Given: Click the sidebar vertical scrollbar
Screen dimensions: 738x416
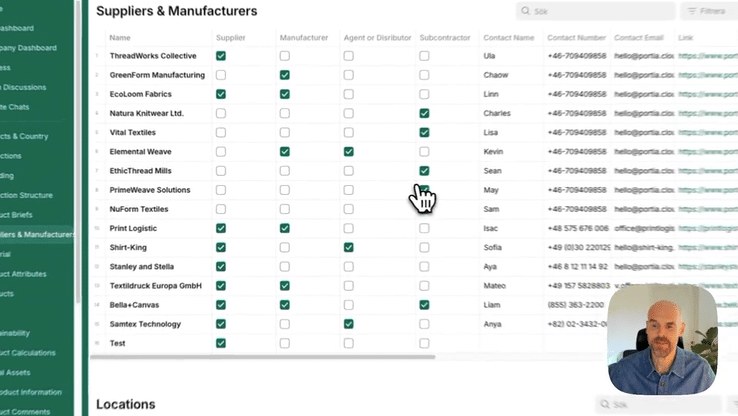Looking at the screenshot, I should point(78,151).
